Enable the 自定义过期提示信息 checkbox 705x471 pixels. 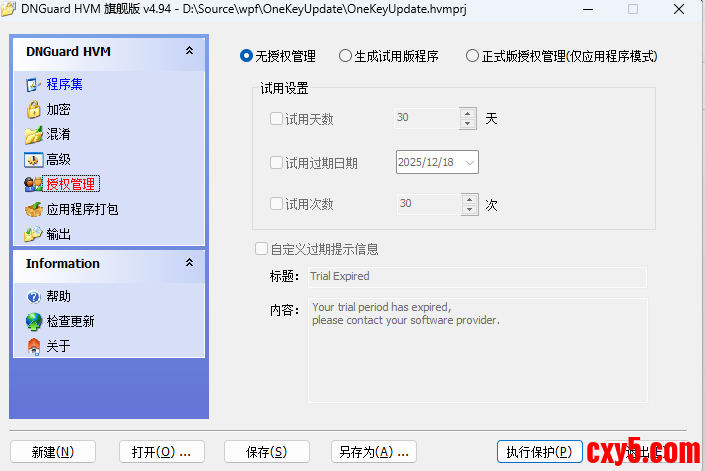[x=262, y=249]
